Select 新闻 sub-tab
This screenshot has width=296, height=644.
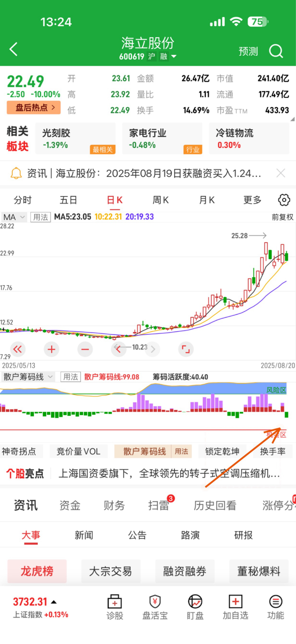(x=84, y=535)
